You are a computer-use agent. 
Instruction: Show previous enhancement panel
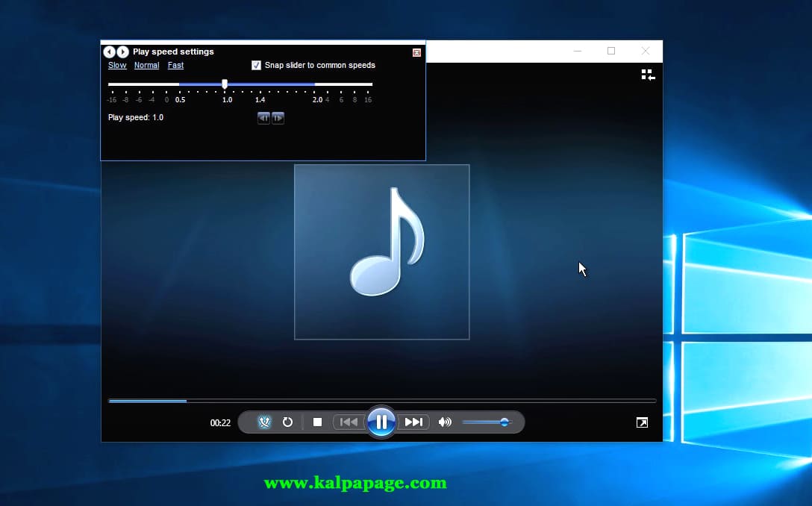[x=109, y=51]
